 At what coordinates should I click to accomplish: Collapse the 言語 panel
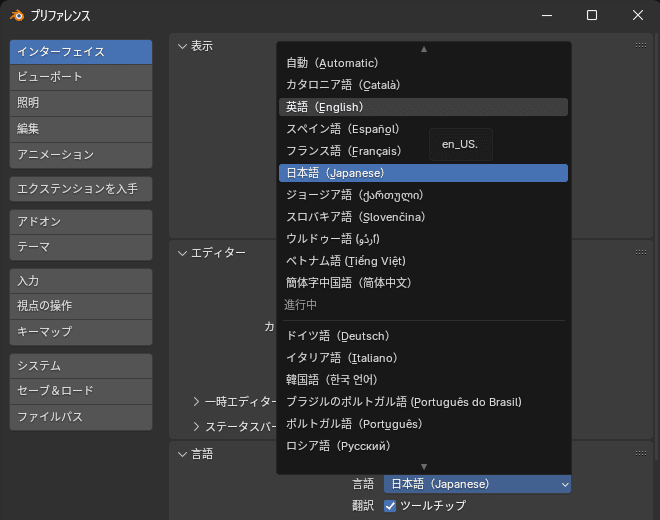tap(182, 454)
